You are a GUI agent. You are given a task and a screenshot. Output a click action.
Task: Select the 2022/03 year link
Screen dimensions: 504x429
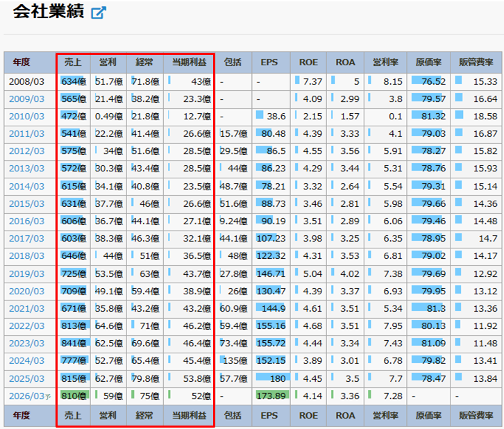26,326
